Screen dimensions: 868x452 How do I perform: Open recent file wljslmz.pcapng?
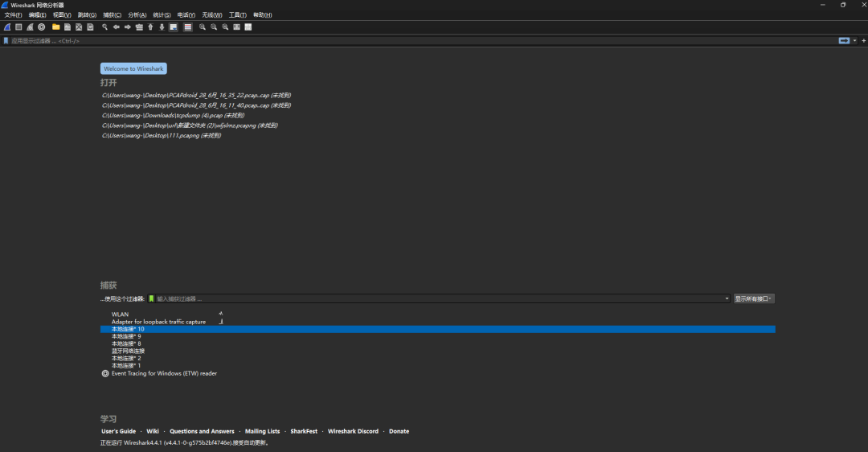pos(190,125)
